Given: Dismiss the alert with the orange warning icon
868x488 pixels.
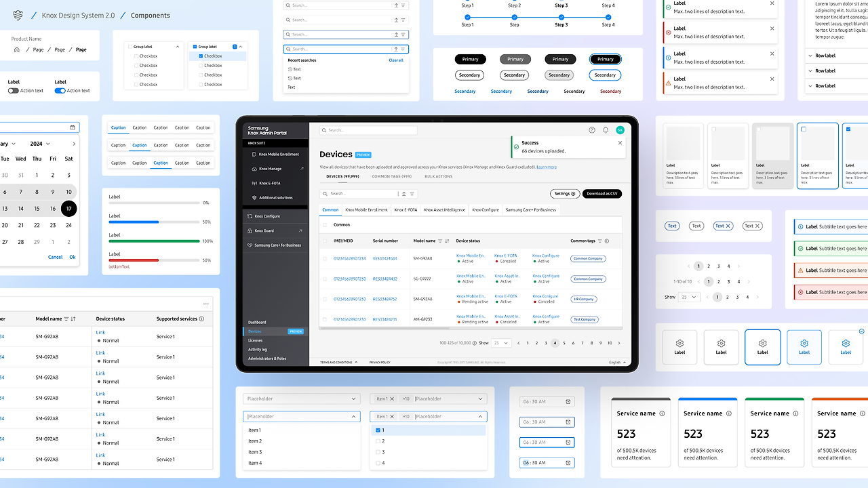Looking at the screenshot, I should tap(772, 79).
